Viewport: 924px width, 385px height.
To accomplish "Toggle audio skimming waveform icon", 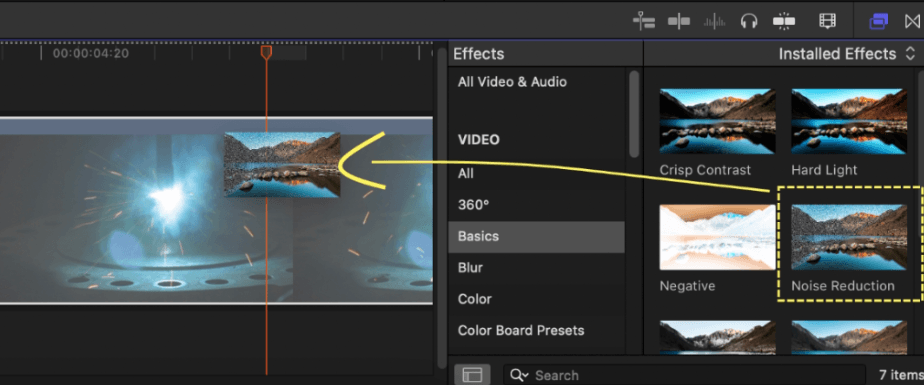I will [x=714, y=22].
